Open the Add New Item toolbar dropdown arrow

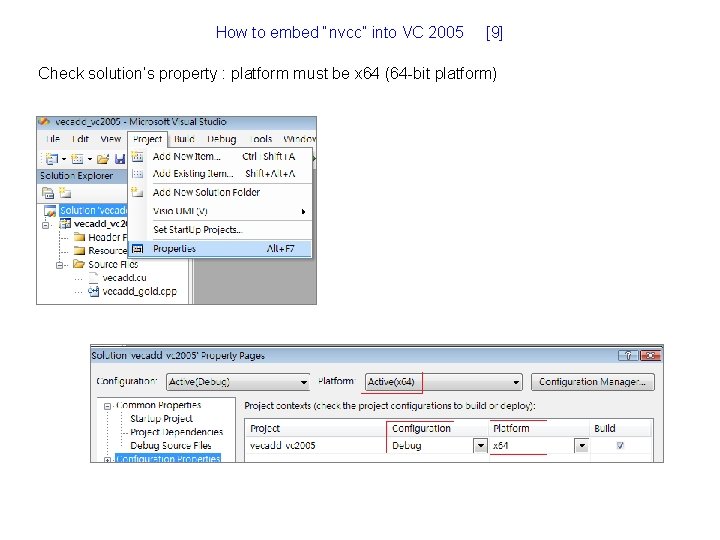point(90,159)
